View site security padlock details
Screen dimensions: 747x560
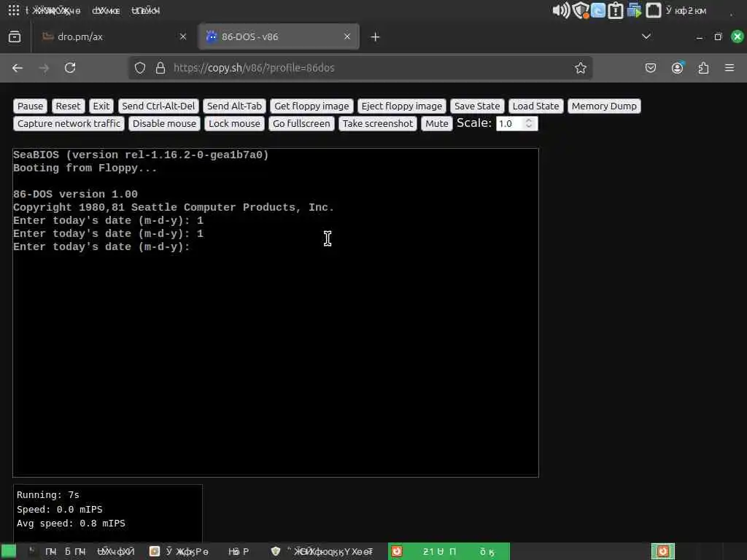pyautogui.click(x=160, y=68)
